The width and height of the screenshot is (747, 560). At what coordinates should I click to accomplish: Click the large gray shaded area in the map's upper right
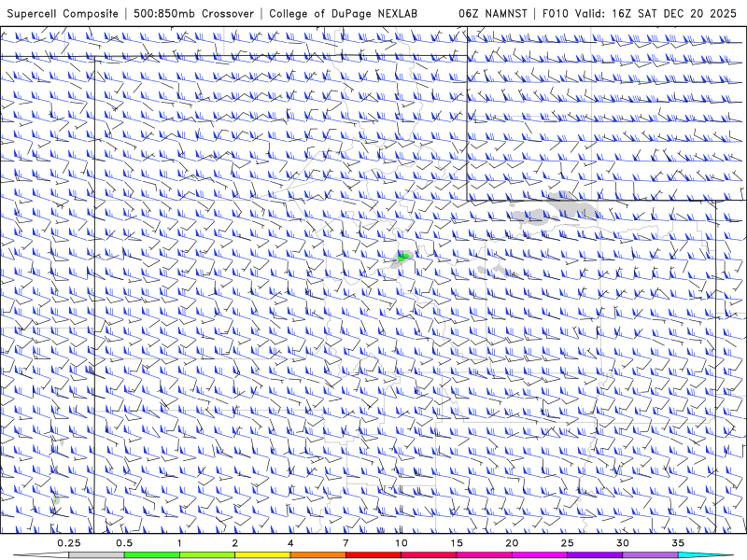[571, 204]
